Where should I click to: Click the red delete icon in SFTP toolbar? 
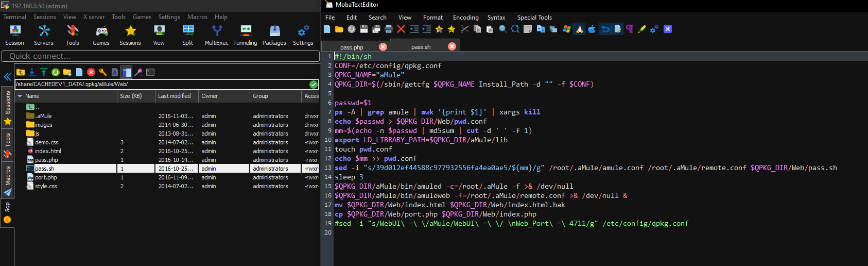point(91,72)
